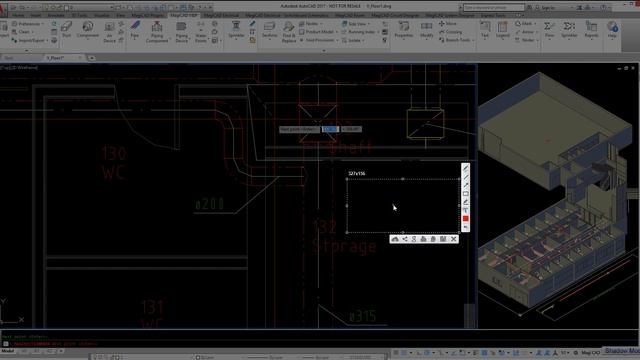Open the Clean dropdown
This screenshot has width=640, height=360.
tap(23, 32)
